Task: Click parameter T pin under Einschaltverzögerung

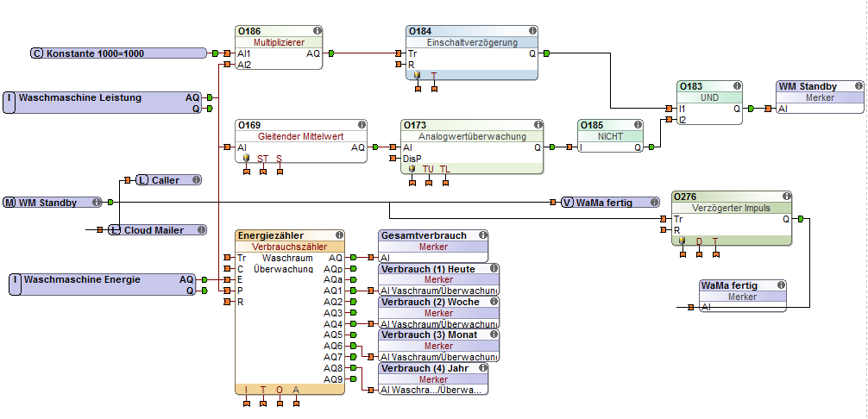Action: (434, 89)
